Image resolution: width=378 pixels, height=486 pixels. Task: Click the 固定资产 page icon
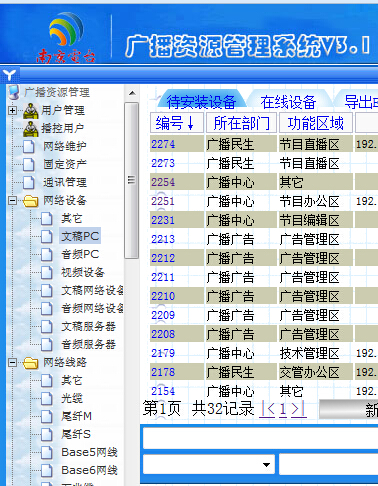coord(29,164)
